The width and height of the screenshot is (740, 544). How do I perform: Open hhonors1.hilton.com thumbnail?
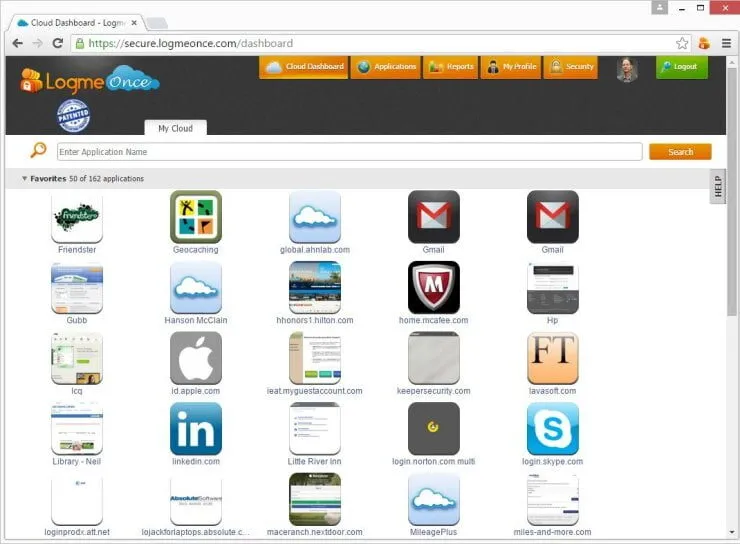point(315,288)
